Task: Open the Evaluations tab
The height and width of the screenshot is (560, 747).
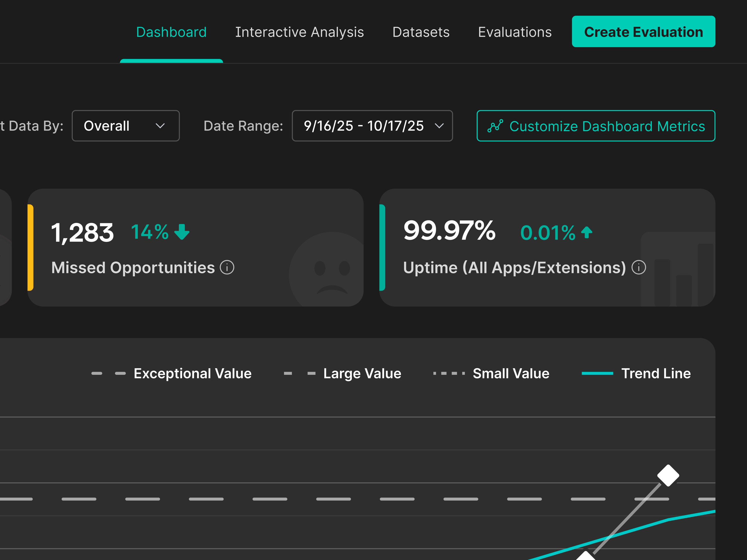Action: tap(515, 32)
